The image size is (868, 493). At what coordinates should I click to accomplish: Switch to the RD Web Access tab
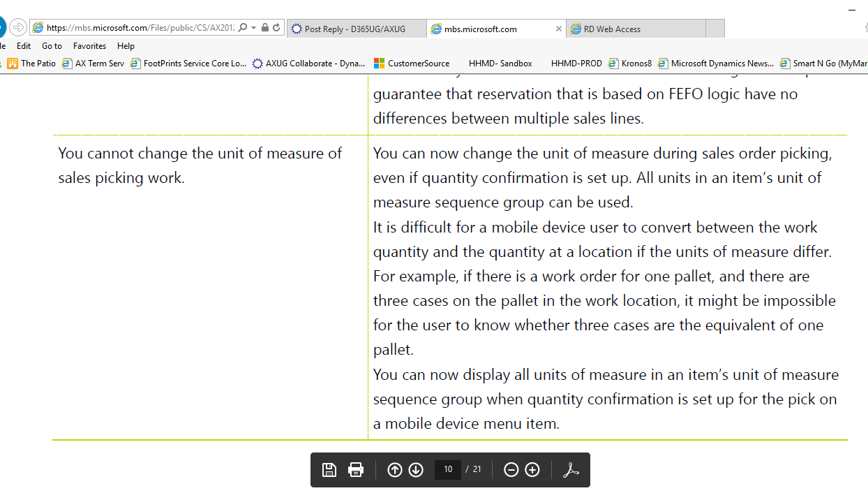tap(635, 29)
